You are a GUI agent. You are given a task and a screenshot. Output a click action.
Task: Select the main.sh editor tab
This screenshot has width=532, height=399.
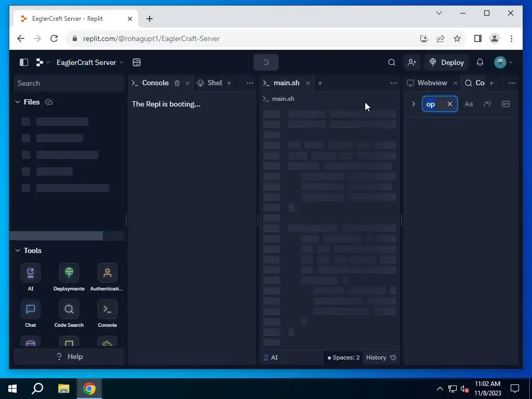pyautogui.click(x=282, y=83)
